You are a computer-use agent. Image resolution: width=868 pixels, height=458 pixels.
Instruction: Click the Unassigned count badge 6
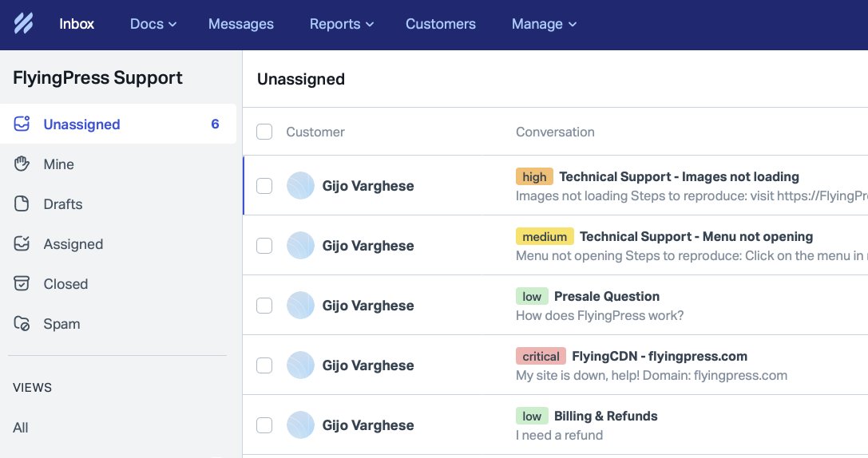(215, 124)
